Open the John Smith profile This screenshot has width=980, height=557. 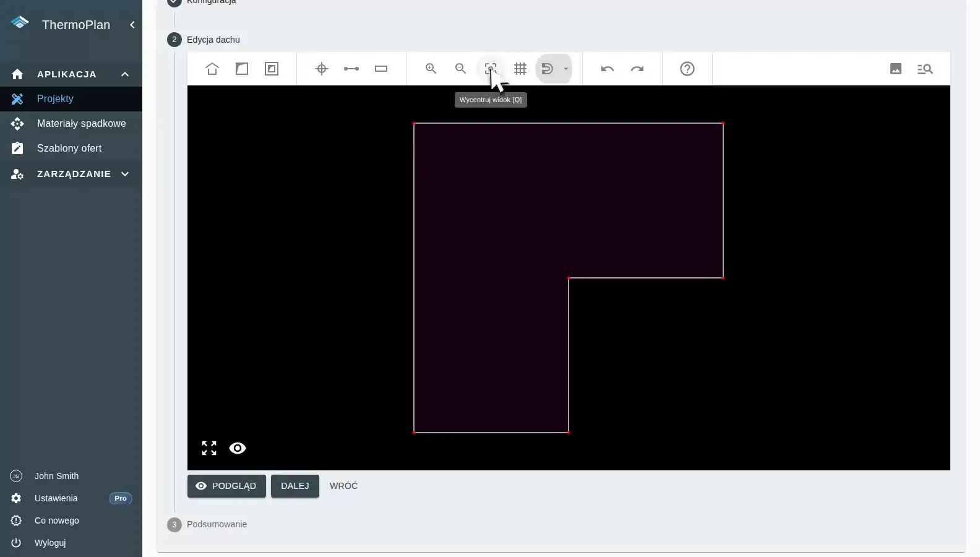pos(71,476)
